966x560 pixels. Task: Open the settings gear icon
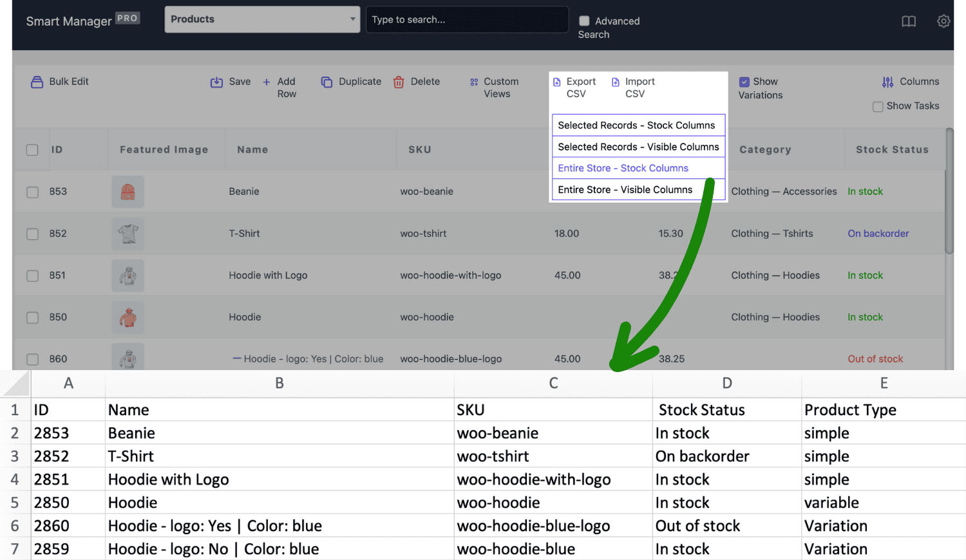pyautogui.click(x=943, y=22)
